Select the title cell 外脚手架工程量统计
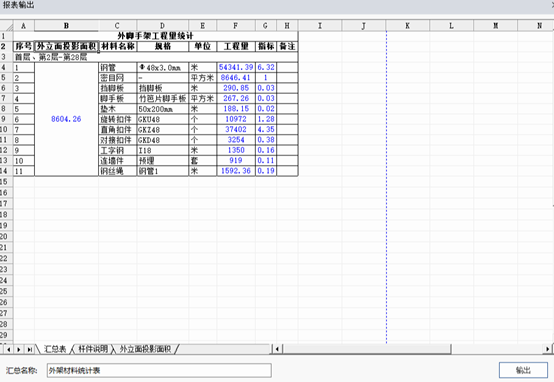Image resolution: width=554 pixels, height=382 pixels. (x=155, y=36)
